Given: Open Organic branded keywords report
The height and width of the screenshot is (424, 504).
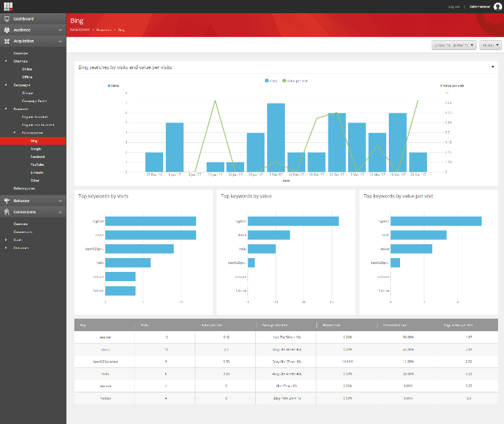Looking at the screenshot, I should pyautogui.click(x=35, y=117).
